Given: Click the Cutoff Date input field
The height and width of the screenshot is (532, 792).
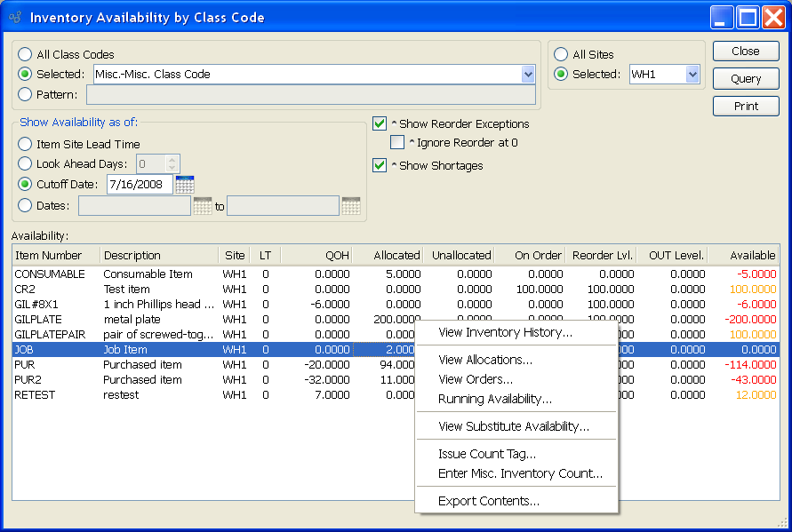Looking at the screenshot, I should pos(139,185).
